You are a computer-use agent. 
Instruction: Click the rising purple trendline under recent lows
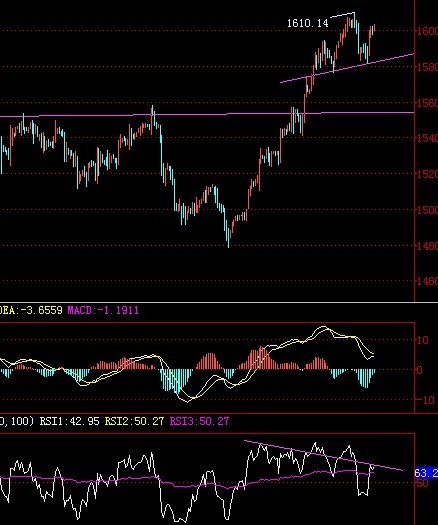tap(347, 68)
